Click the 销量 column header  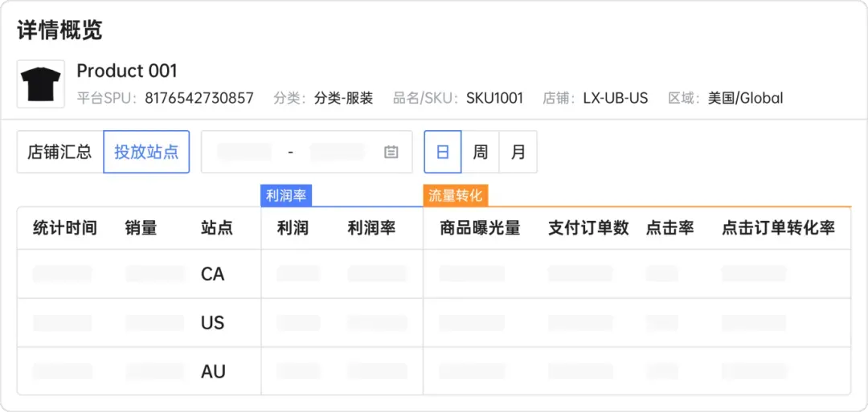point(141,228)
